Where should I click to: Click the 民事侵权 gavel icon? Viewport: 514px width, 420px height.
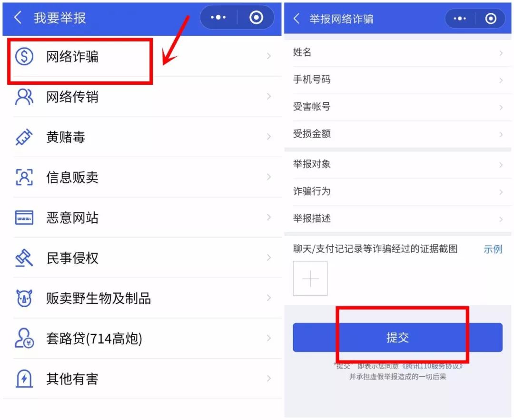point(23,258)
